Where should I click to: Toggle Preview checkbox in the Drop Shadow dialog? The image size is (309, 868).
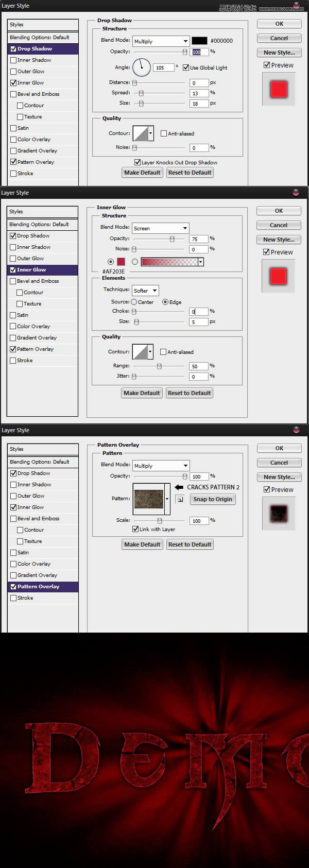click(x=266, y=65)
